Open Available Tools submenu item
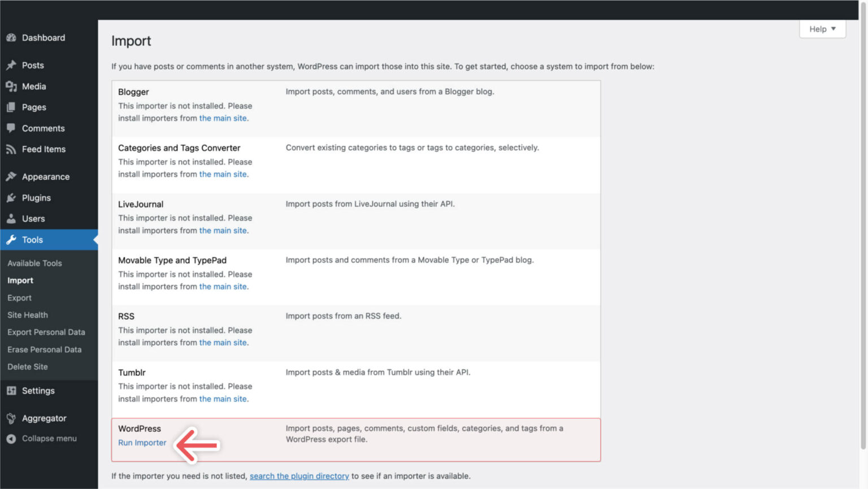 (x=34, y=263)
